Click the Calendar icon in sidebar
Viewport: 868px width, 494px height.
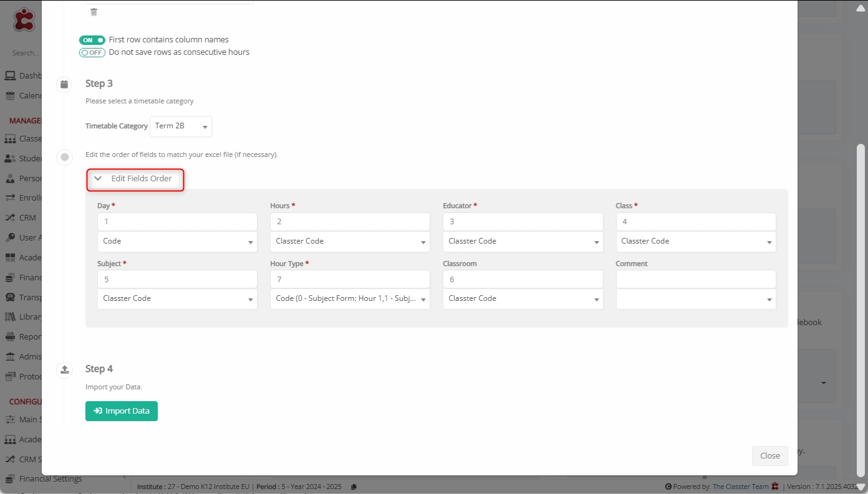10,95
